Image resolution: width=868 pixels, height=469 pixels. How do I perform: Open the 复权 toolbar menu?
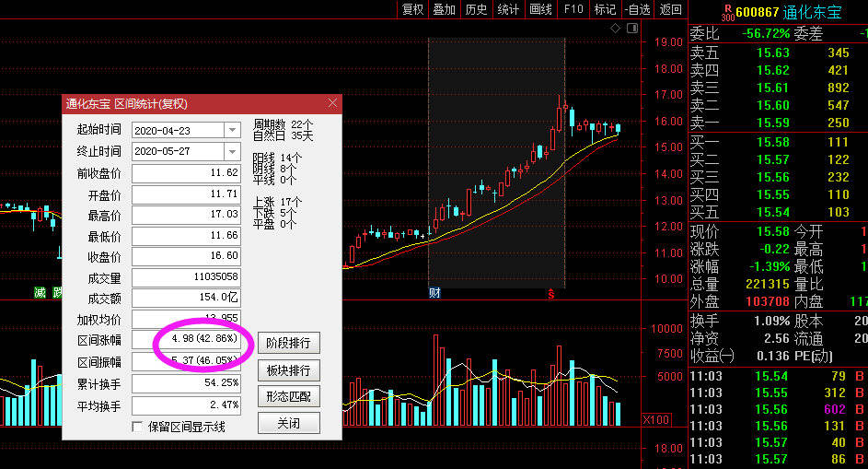413,9
